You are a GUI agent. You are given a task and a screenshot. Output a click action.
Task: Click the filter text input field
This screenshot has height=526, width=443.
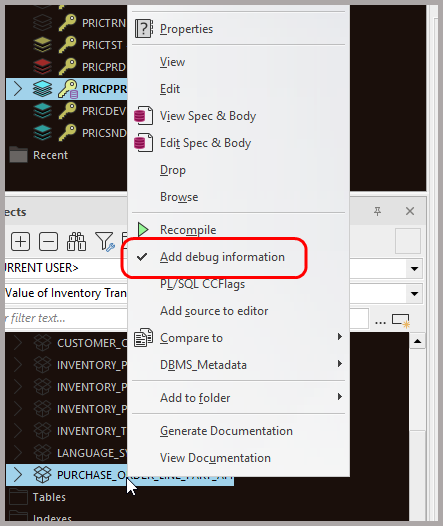66,318
